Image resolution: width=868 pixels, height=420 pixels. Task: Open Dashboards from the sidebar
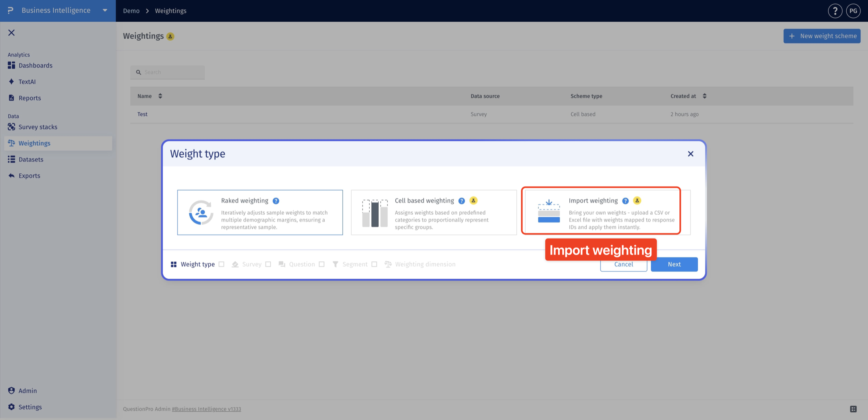(x=36, y=66)
